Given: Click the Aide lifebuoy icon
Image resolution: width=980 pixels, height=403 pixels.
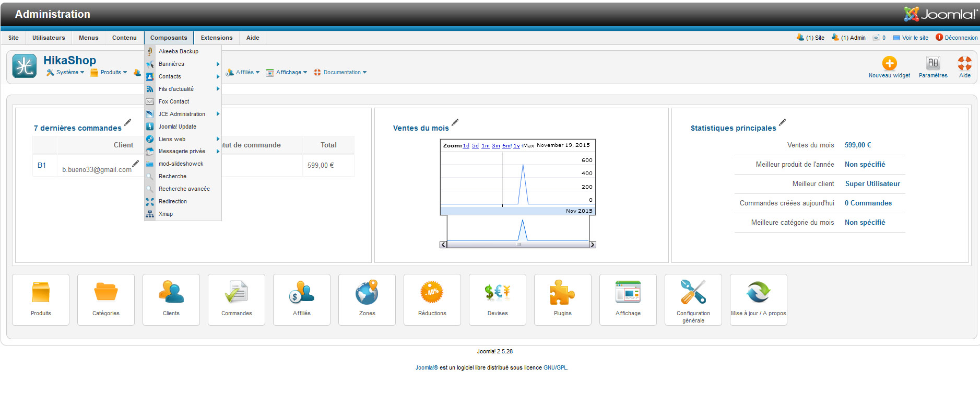Looking at the screenshot, I should coord(964,63).
